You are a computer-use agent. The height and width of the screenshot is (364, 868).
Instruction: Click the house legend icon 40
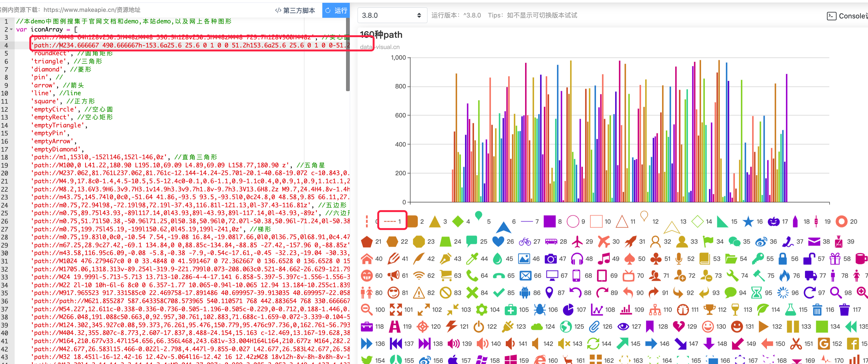366,259
